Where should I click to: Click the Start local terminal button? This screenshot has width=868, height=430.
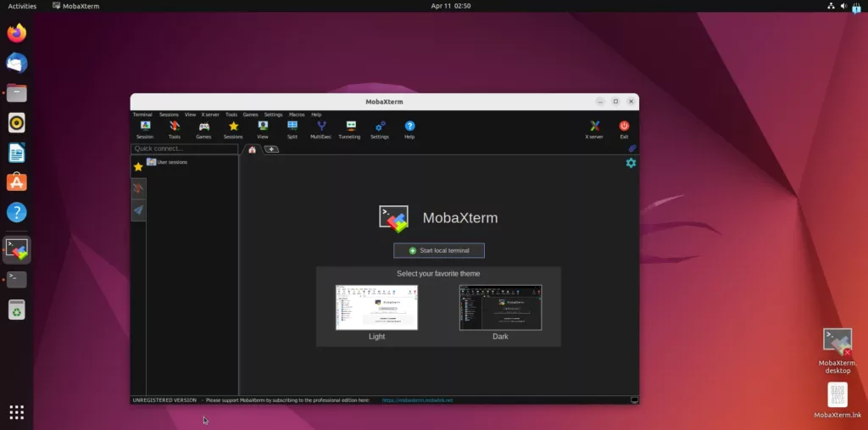tap(439, 250)
